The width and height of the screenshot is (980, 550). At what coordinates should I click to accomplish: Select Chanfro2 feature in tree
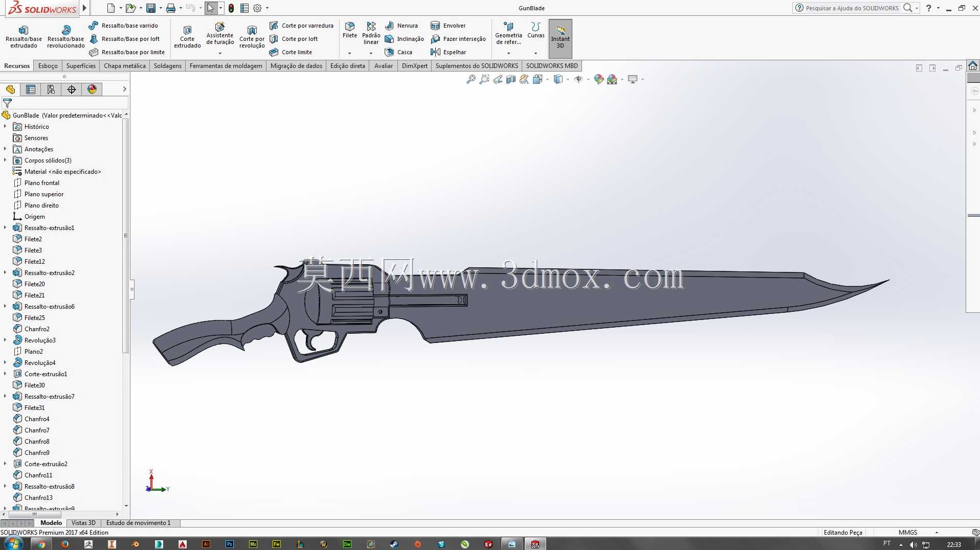[36, 329]
